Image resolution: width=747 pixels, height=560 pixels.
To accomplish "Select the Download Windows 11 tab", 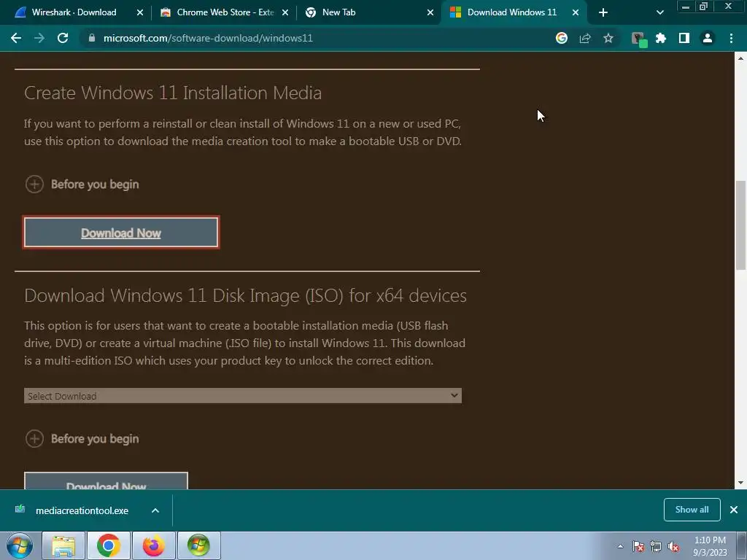I will 511,12.
